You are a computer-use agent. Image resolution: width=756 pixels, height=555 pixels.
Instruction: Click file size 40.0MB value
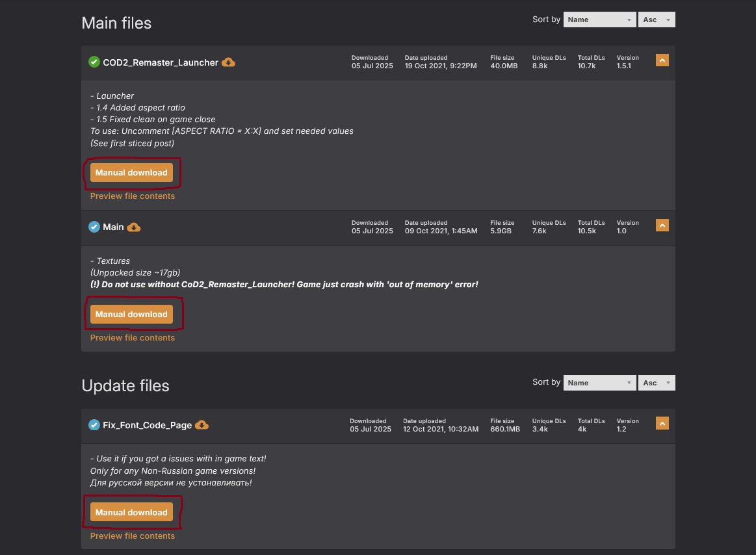(x=504, y=66)
